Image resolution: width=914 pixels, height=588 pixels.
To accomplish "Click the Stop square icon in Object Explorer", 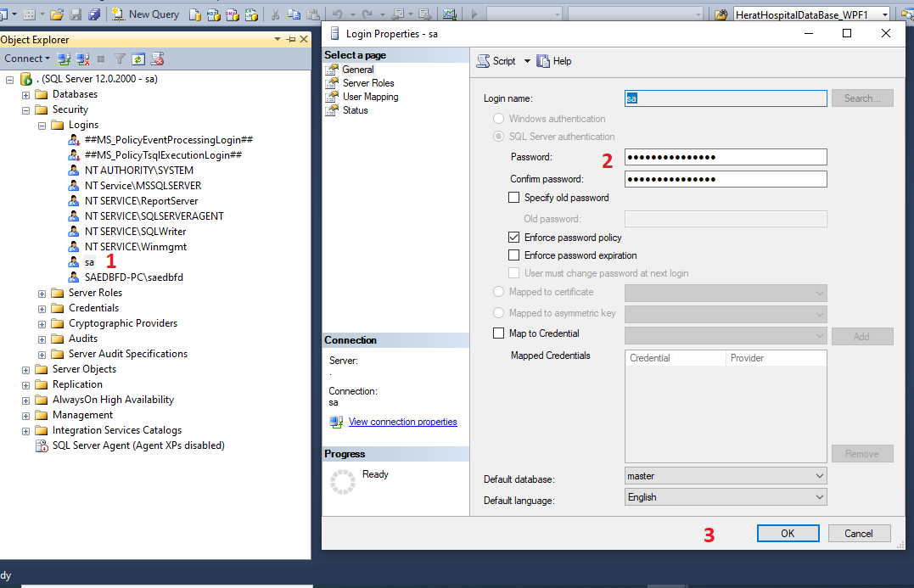I will [x=101, y=59].
